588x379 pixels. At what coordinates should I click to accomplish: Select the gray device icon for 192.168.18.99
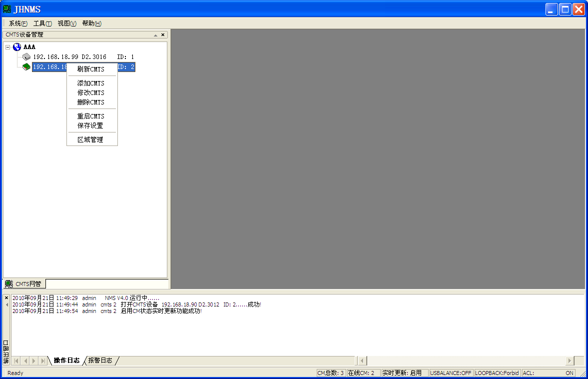click(x=26, y=56)
